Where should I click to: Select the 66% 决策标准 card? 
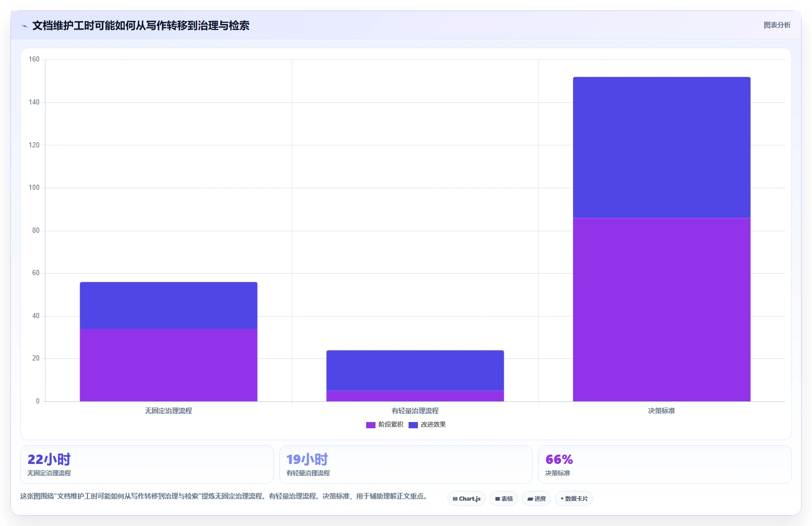[x=665, y=464]
